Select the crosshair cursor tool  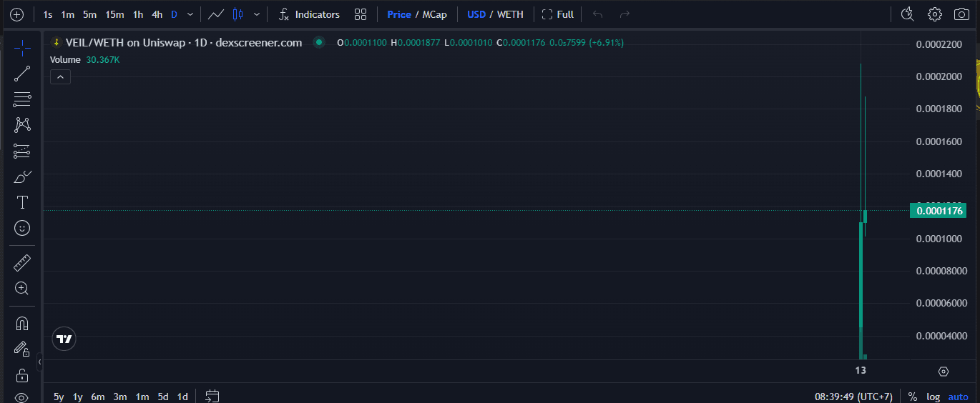pos(22,49)
